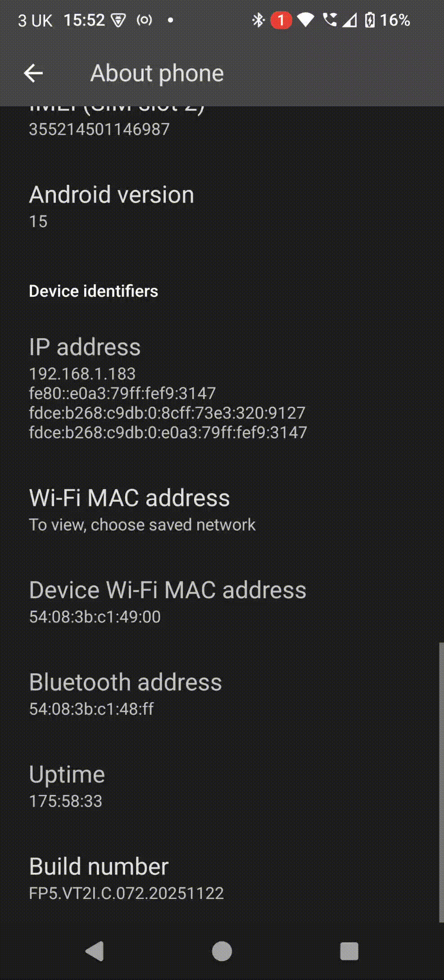Select the IP address entry
Image resolution: width=444 pixels, height=980 pixels.
click(x=168, y=387)
